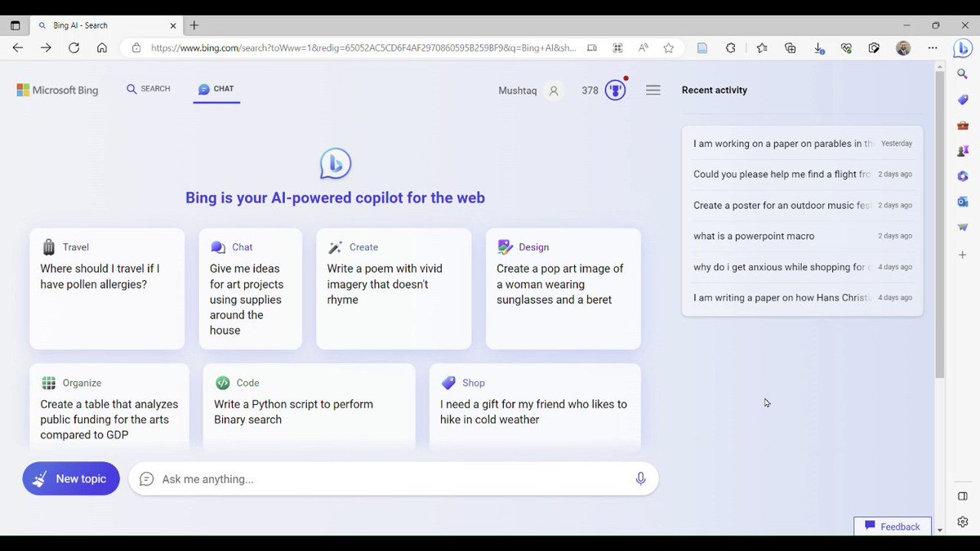Open the sidebar Tools briefcase icon
The width and height of the screenshot is (980, 551).
pyautogui.click(x=963, y=126)
